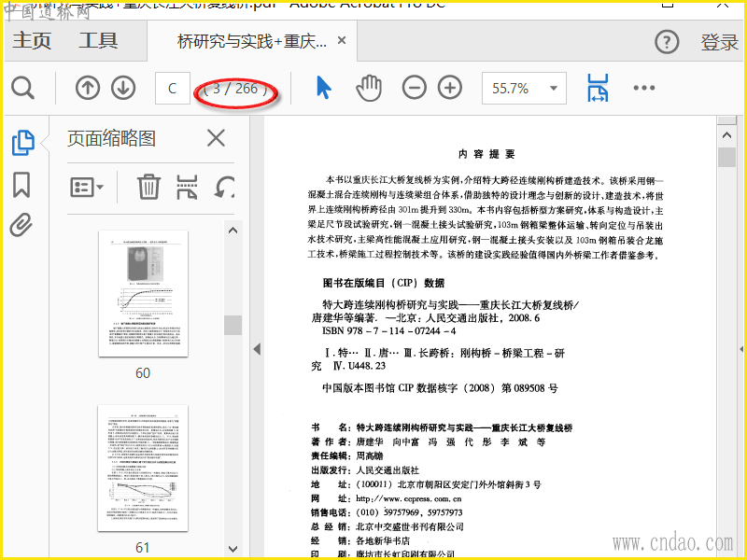Screen dimensions: 747x560
Task: Click document scroll up arrow
Action: pos(726,135)
